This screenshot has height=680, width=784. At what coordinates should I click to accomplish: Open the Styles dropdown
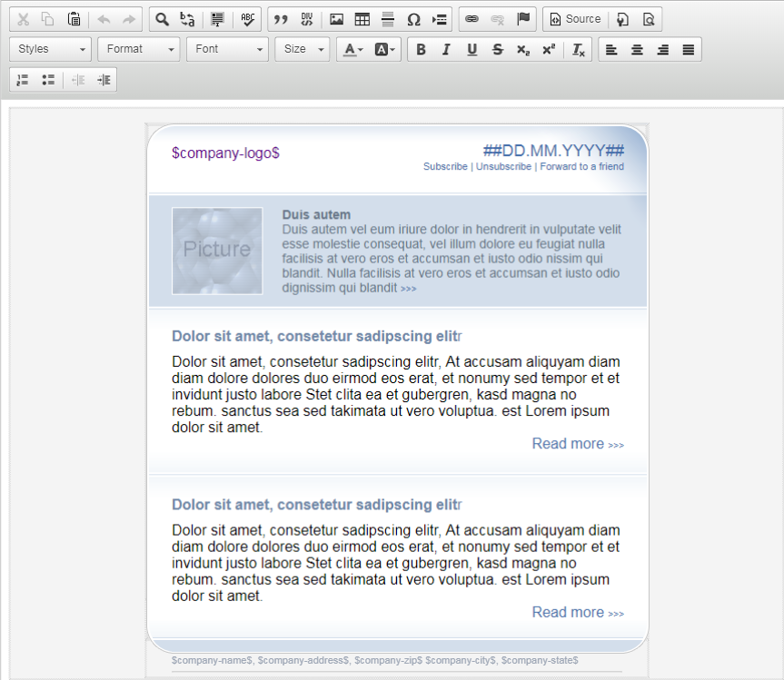[x=51, y=49]
